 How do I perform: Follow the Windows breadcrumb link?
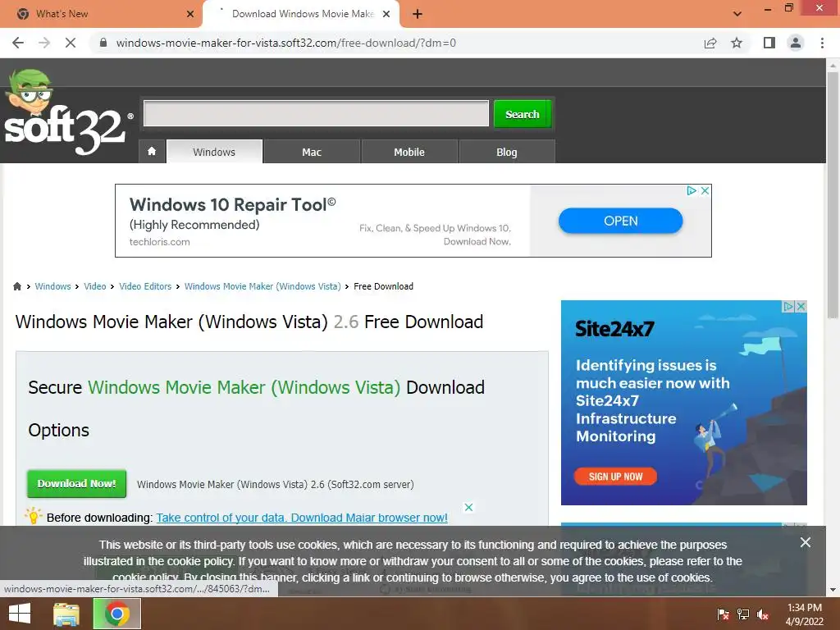[52, 286]
